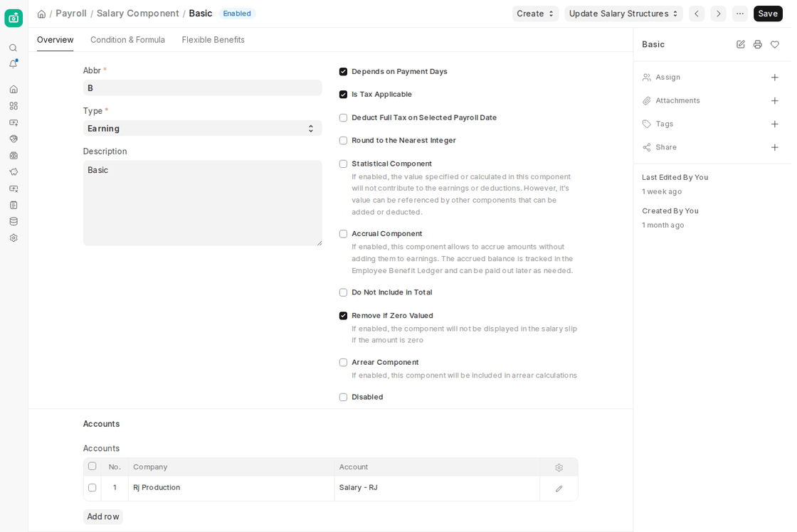
Task: Click the Rj Production company cell
Action: click(x=231, y=488)
